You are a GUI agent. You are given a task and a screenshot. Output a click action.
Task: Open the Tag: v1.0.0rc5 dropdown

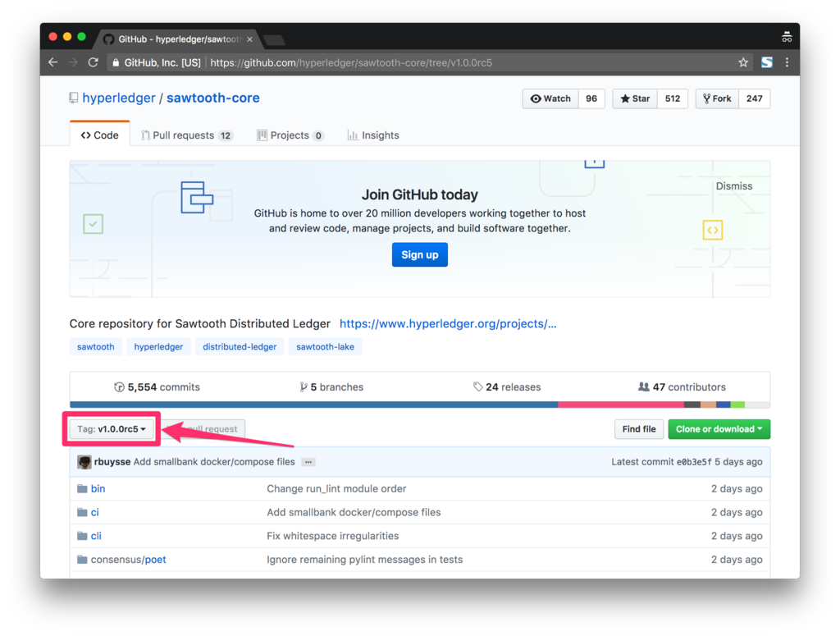coord(112,429)
